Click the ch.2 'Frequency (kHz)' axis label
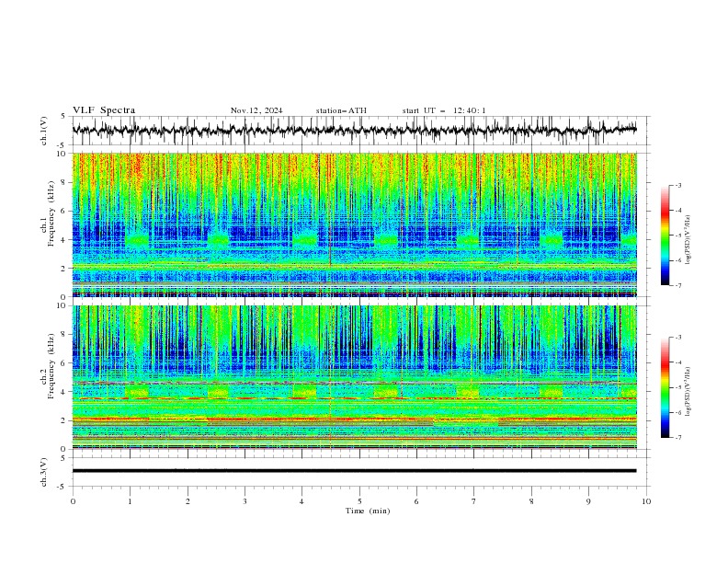Viewport: 728px width, 563px height. (51, 365)
